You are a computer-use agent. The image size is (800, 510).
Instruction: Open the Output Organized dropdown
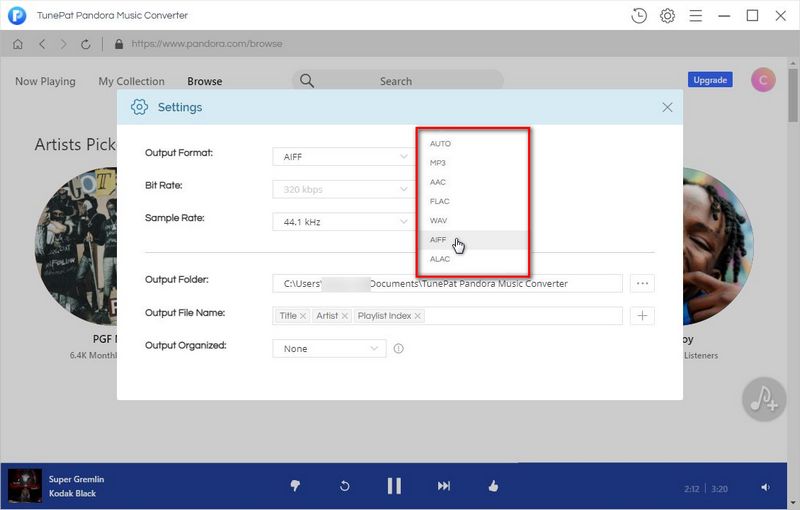[x=329, y=348]
